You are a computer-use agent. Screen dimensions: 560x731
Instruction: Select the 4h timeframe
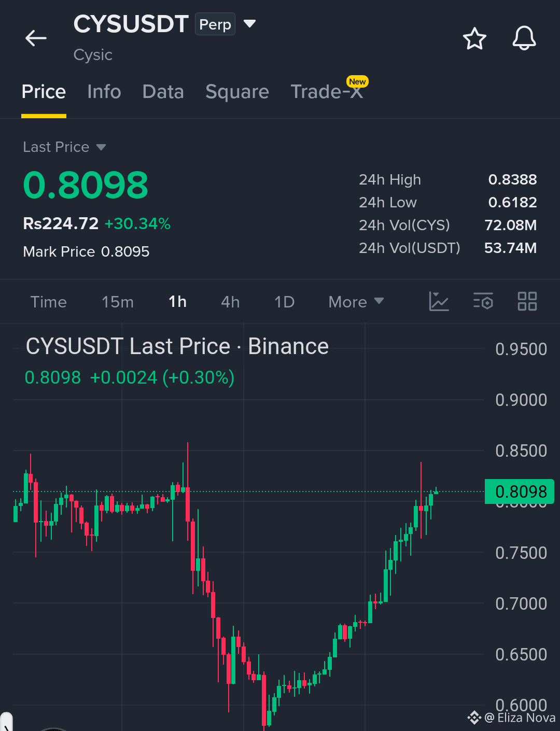230,302
